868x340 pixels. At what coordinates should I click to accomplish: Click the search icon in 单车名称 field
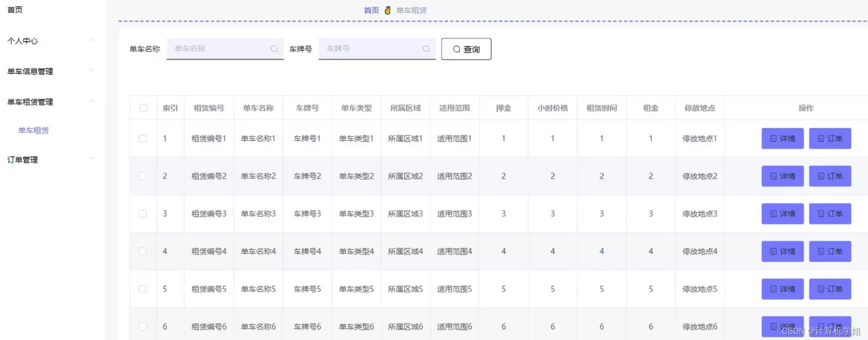(274, 49)
